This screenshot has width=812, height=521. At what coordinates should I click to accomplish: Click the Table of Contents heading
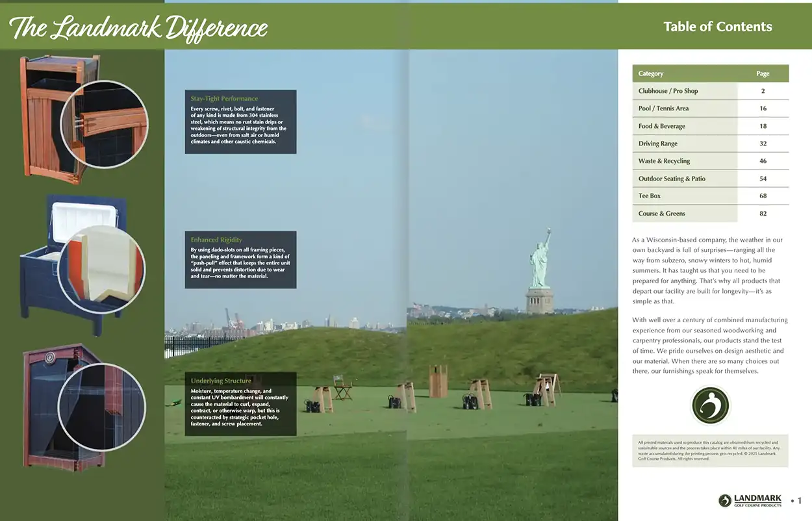coord(717,27)
